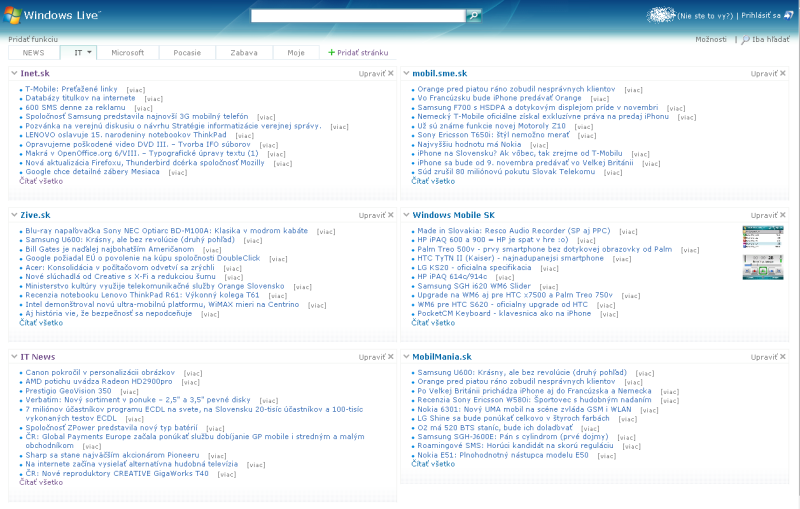
Task: Open the Inet.sk module title
Action: tap(35, 73)
